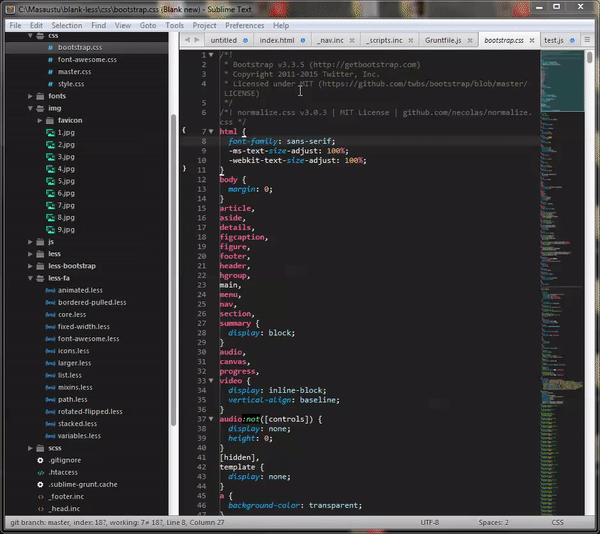Expand the js folder
The width and height of the screenshot is (600, 534).
30,242
